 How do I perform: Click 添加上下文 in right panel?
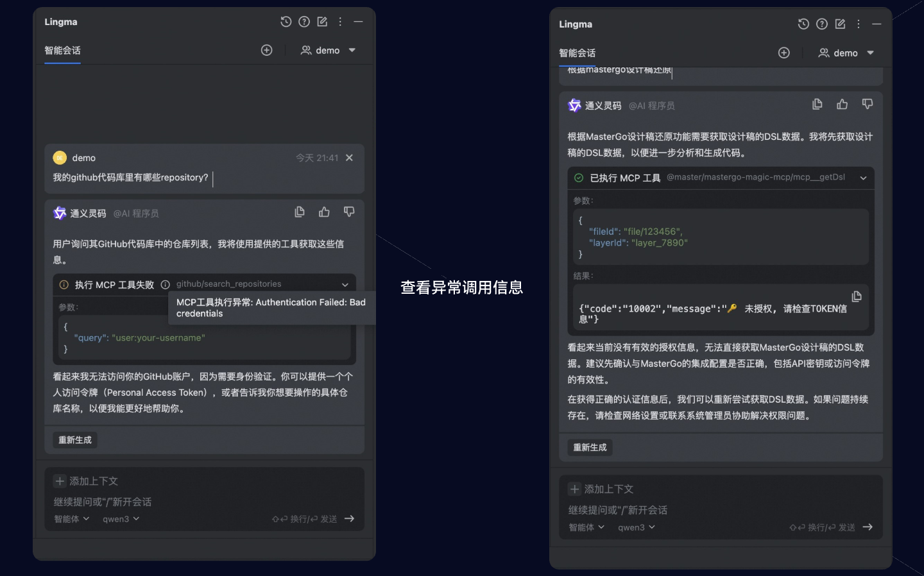point(601,489)
